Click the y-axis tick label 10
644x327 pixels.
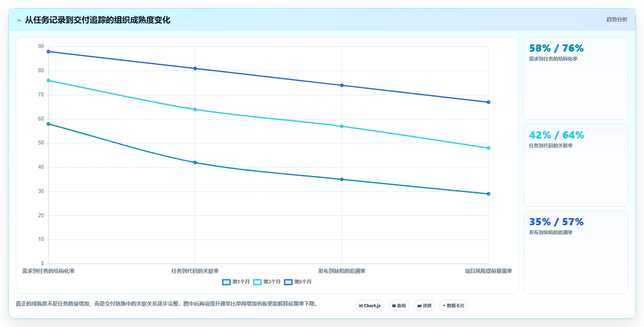click(x=41, y=239)
